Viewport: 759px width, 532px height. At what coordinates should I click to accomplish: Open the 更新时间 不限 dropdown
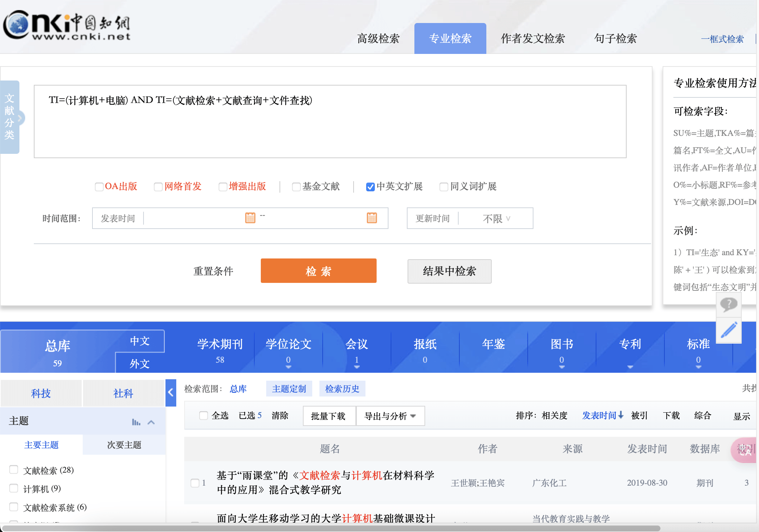click(496, 218)
